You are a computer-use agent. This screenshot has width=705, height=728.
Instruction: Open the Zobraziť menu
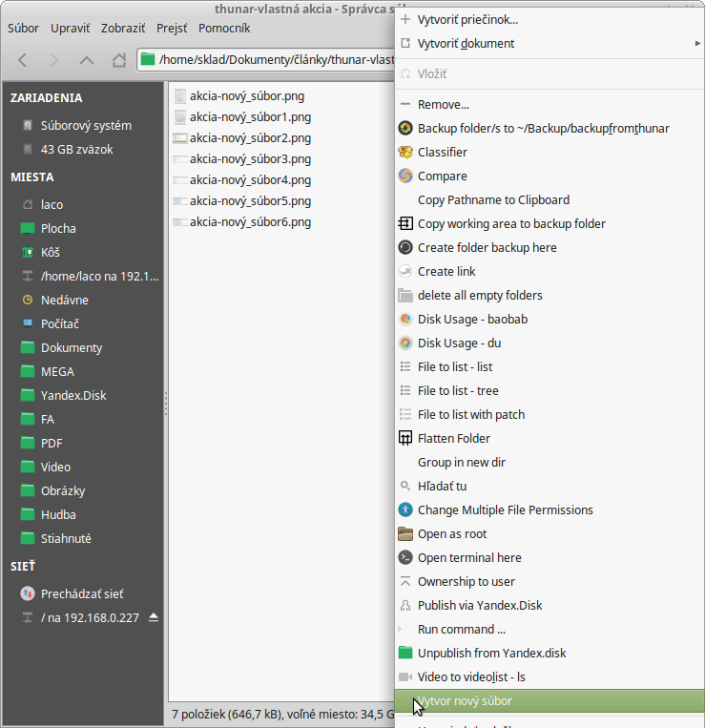click(x=123, y=29)
